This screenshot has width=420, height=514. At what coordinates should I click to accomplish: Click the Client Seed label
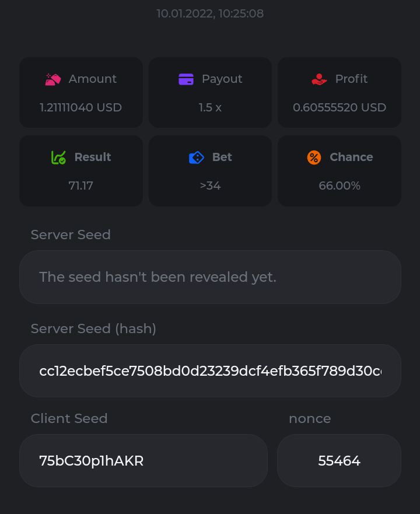(x=69, y=418)
